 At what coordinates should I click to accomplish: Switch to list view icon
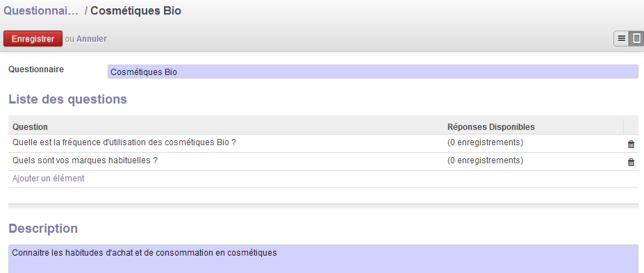[621, 39]
